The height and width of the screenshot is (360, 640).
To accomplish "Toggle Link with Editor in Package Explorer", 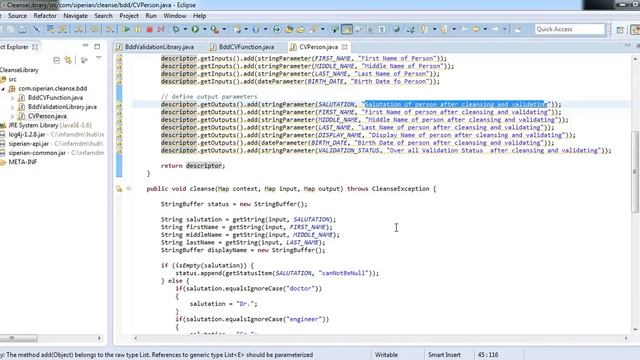I will pyautogui.click(x=68, y=60).
